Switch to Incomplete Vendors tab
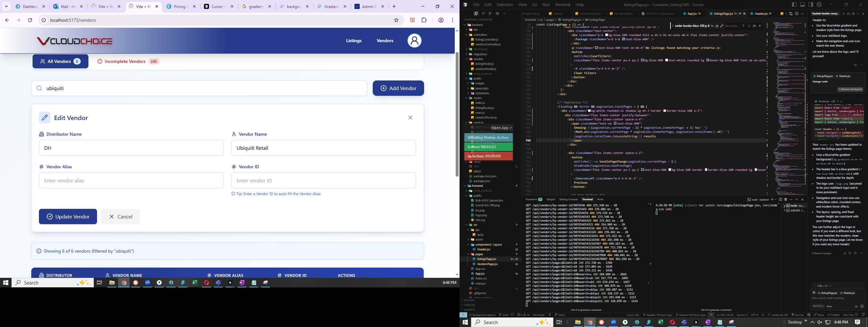The width and height of the screenshot is (868, 327). 128,61
